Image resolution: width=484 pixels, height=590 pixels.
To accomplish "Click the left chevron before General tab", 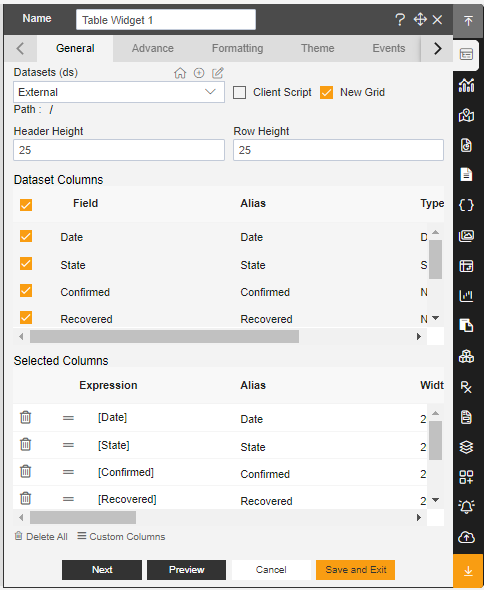I will (x=20, y=49).
